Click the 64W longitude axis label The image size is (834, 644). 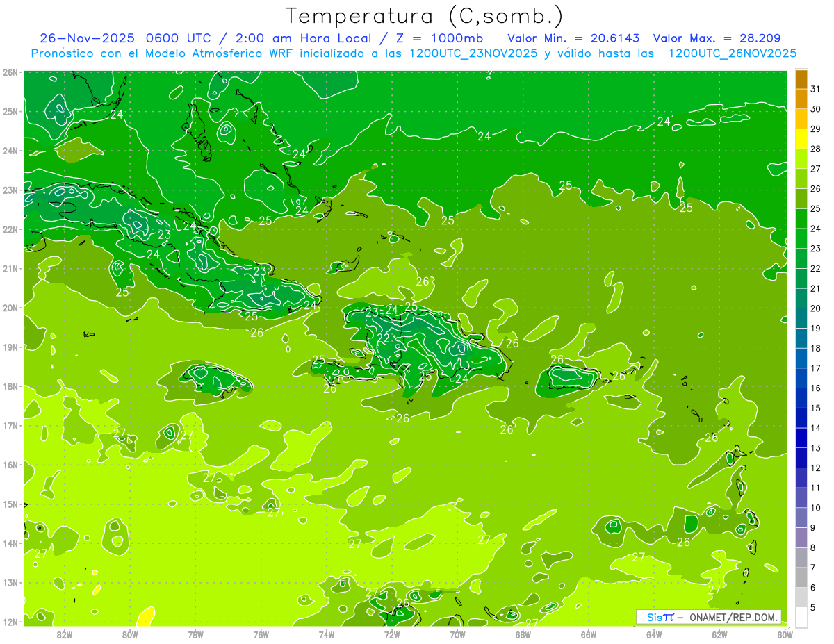[x=654, y=634]
